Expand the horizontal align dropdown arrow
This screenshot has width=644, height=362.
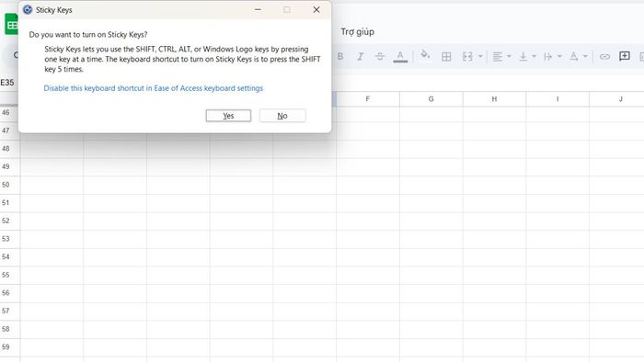pyautogui.click(x=509, y=56)
